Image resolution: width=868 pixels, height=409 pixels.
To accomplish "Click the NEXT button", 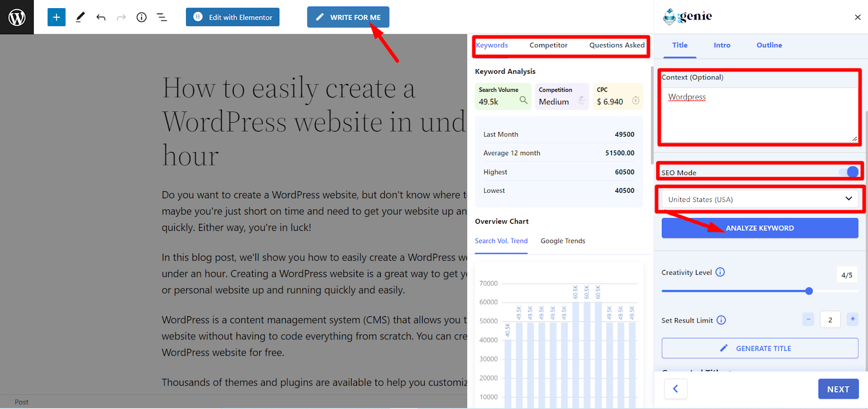I will [838, 389].
